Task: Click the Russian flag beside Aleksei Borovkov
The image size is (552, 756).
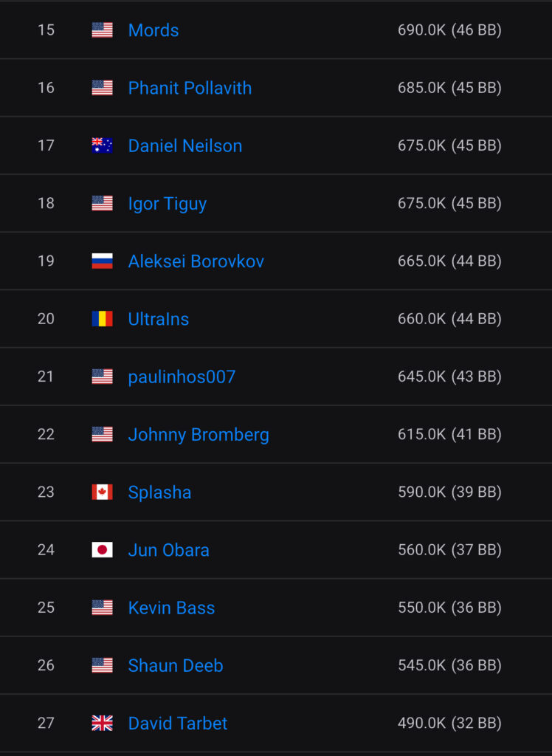Action: [102, 261]
